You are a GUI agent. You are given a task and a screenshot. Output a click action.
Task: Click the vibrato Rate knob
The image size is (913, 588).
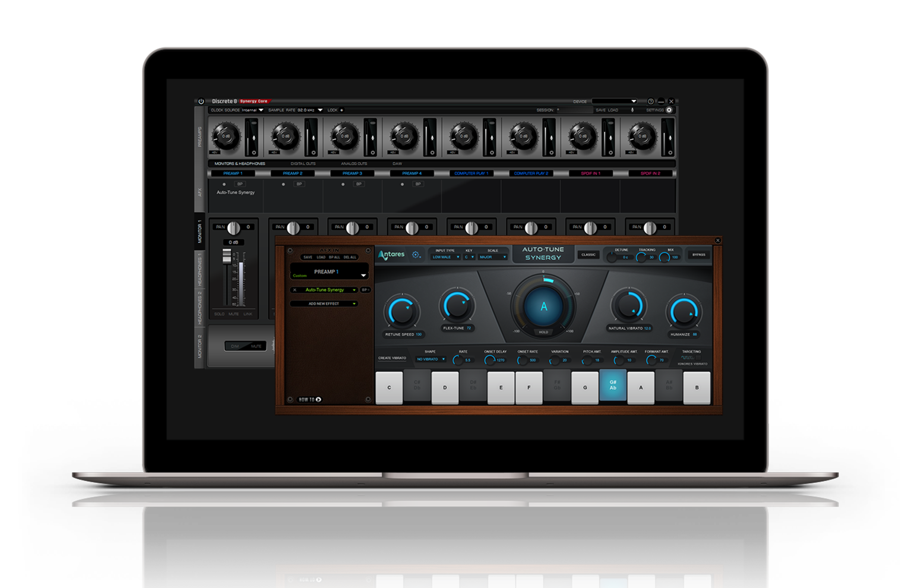[458, 360]
